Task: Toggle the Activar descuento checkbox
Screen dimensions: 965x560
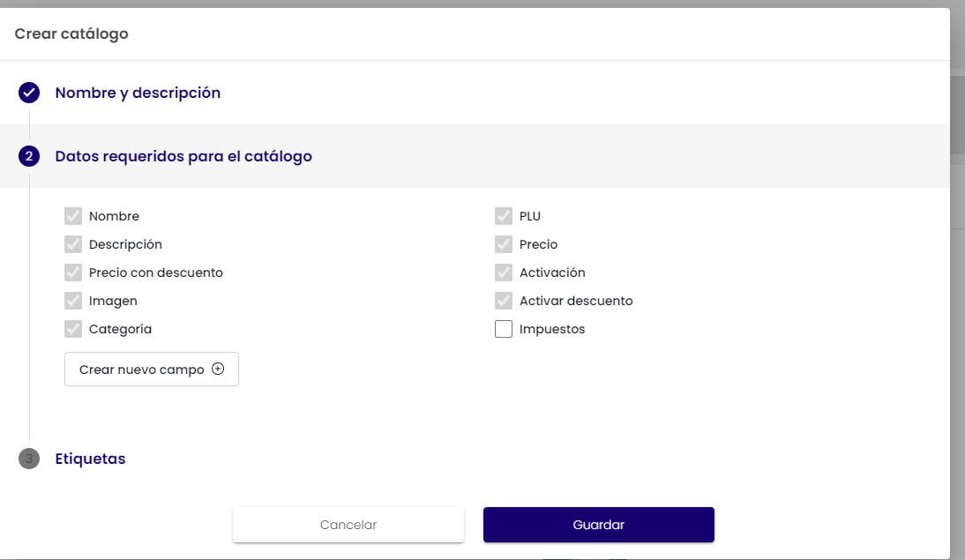Action: 504,301
